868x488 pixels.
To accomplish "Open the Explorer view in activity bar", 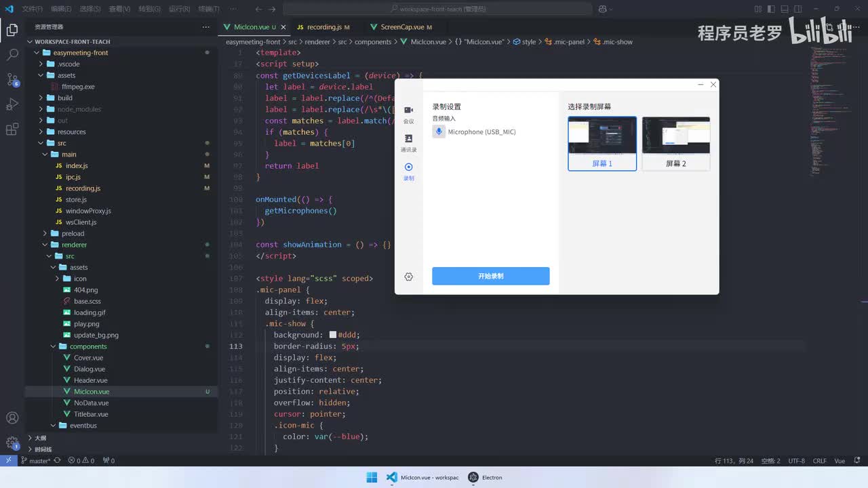I will (12, 30).
